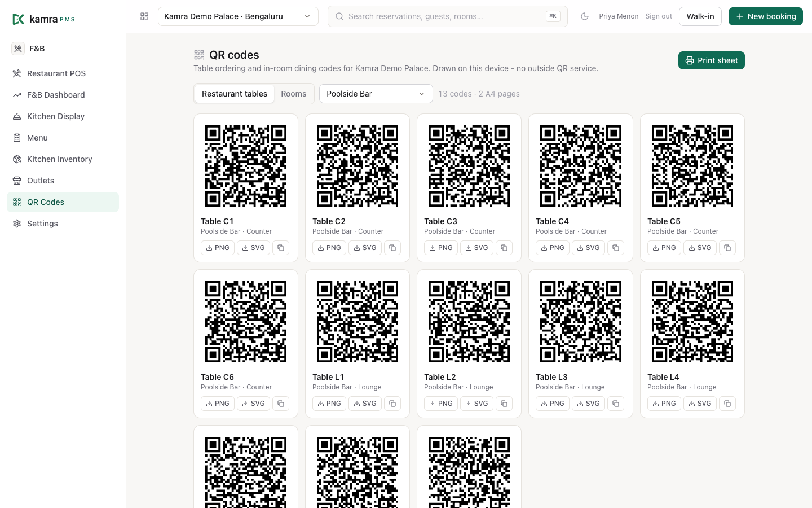Download SVG for Table L4
Screen dimensions: 812x508
click(x=700, y=404)
